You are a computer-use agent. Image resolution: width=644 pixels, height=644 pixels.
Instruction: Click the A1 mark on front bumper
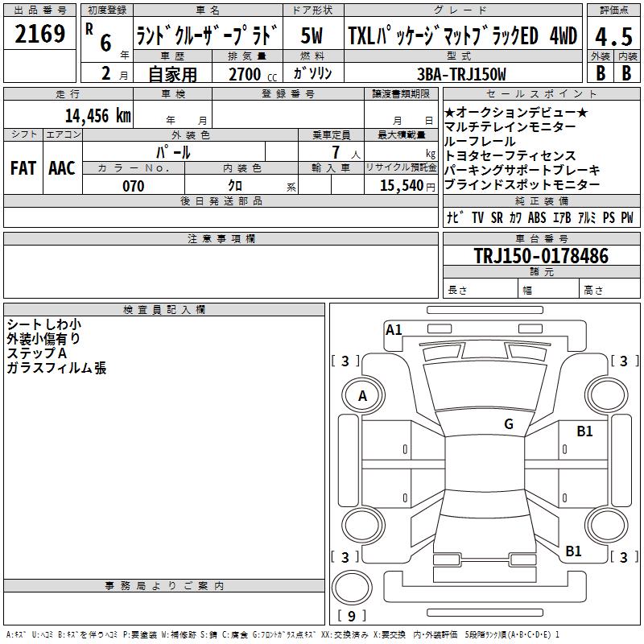click(x=394, y=330)
